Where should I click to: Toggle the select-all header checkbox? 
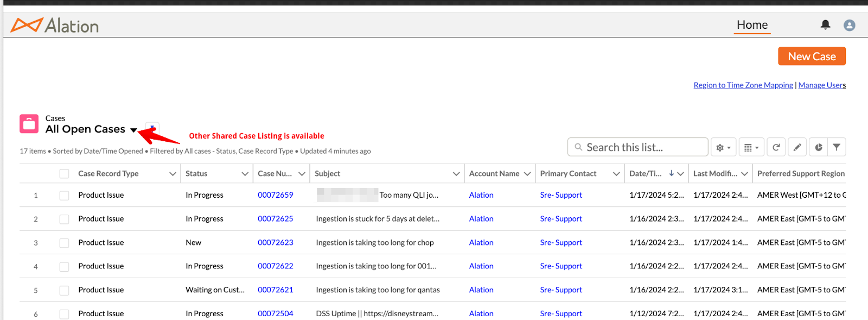pyautogui.click(x=64, y=174)
